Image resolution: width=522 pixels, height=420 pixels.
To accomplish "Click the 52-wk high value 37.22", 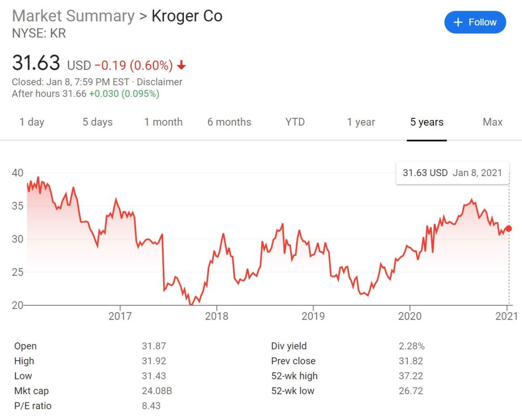I will pyautogui.click(x=412, y=376).
